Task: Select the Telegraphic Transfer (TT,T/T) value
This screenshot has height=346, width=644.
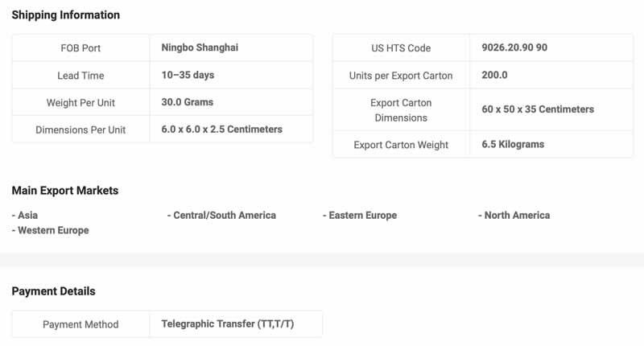Action: point(228,323)
